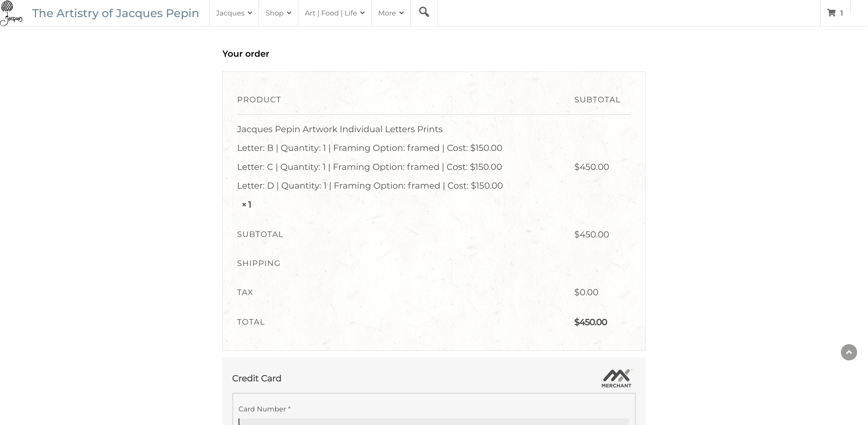Click the Credit Card payment heading
This screenshot has width=868, height=425.
click(x=257, y=378)
